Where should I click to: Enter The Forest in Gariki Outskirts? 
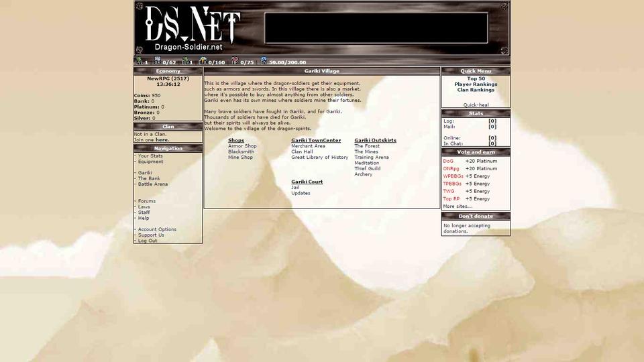tap(367, 146)
